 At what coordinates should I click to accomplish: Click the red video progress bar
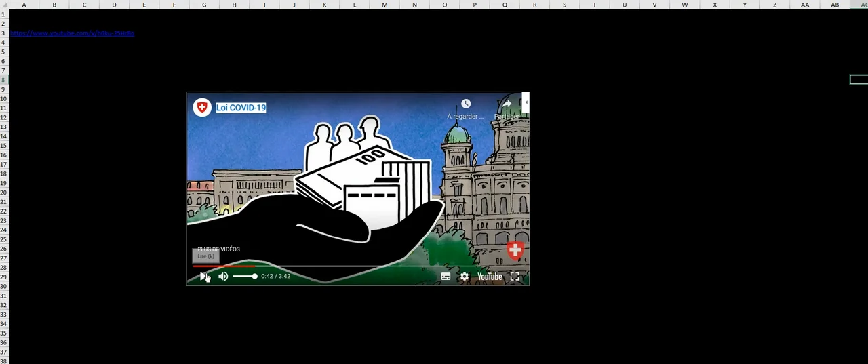click(x=224, y=266)
